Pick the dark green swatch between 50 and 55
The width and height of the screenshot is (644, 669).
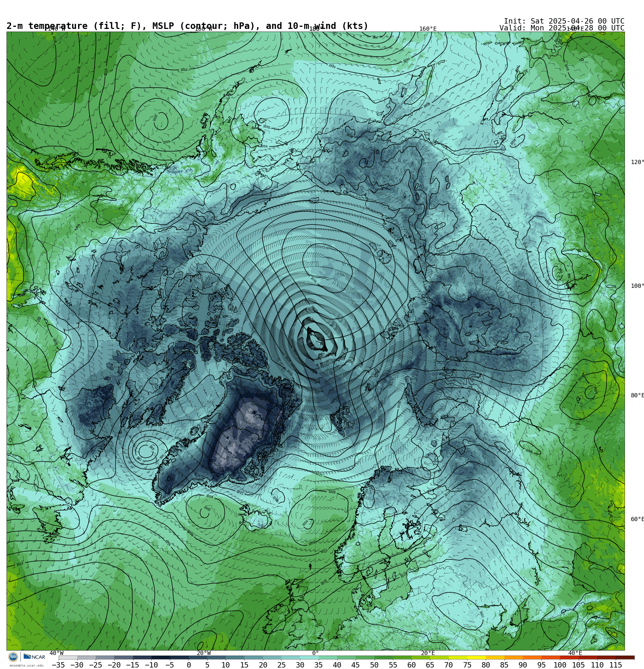[384, 657]
